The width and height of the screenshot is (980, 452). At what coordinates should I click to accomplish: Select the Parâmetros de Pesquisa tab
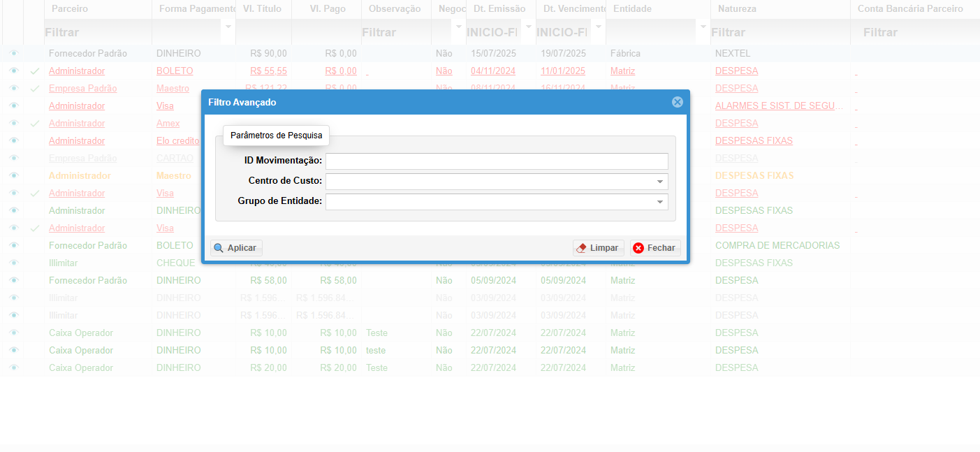point(276,136)
